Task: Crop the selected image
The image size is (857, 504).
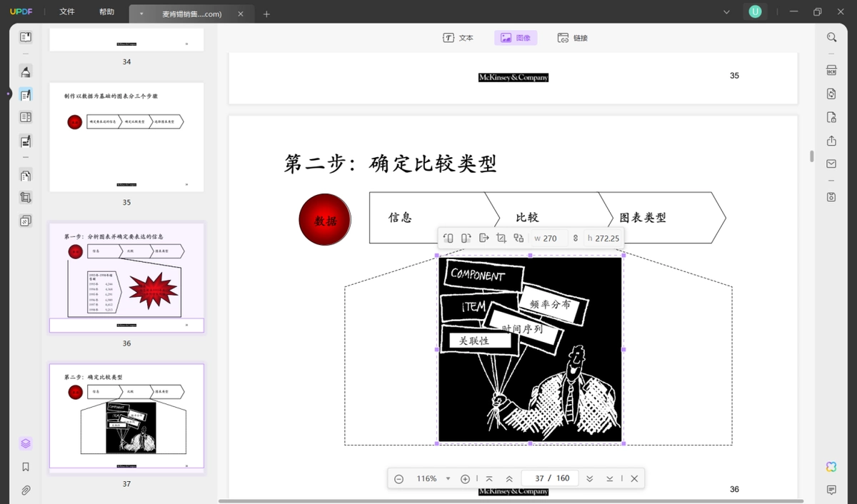Action: tap(501, 238)
